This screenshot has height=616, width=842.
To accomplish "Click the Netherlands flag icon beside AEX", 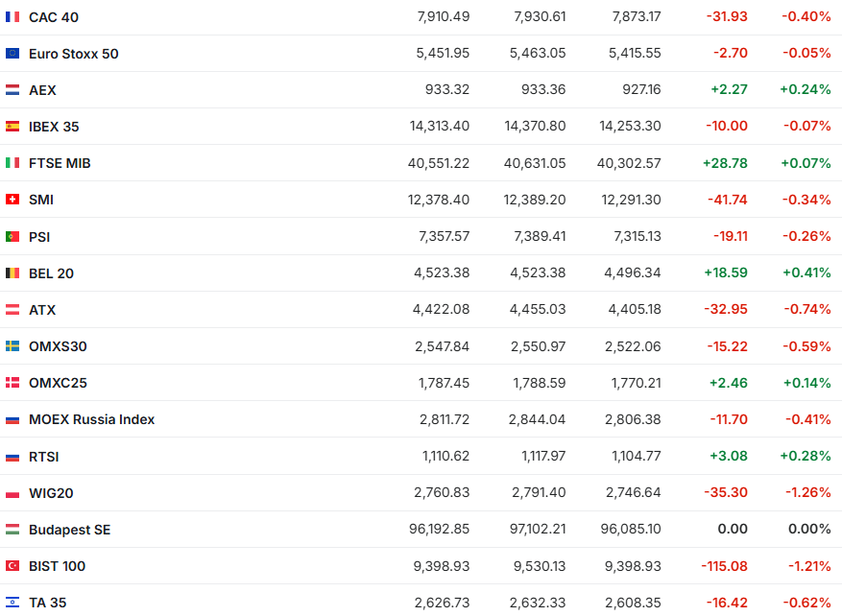I will pyautogui.click(x=12, y=90).
